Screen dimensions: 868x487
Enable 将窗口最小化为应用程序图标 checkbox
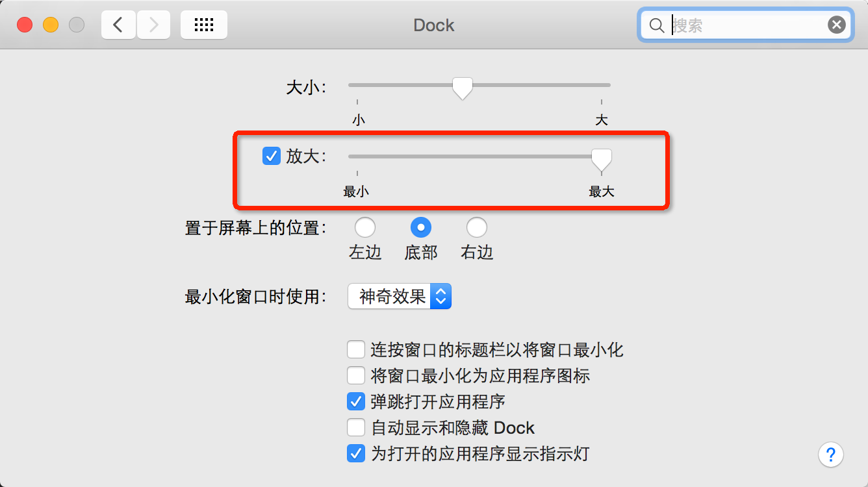point(355,375)
